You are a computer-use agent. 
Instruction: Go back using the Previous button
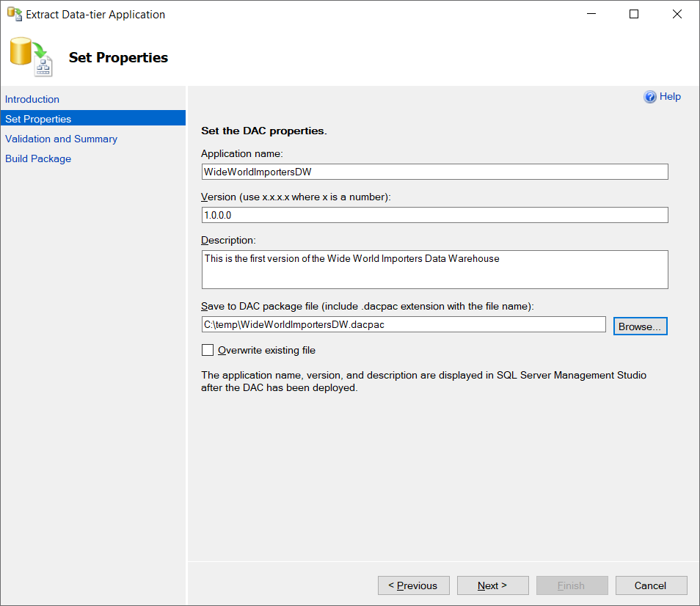(413, 585)
